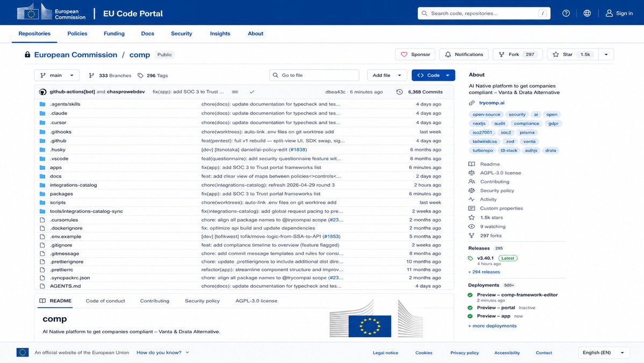Click the chasprowebdev author name
This screenshot has width=644, height=363.
(126, 91)
